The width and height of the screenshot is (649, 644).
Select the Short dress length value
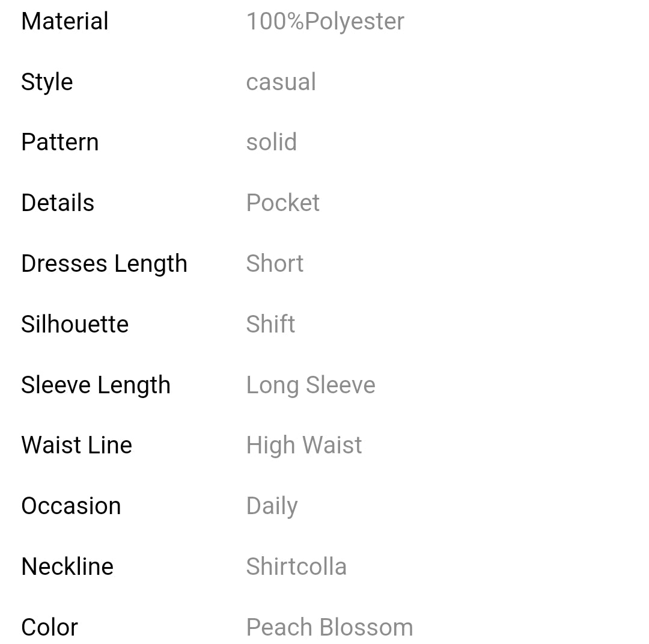pos(275,264)
